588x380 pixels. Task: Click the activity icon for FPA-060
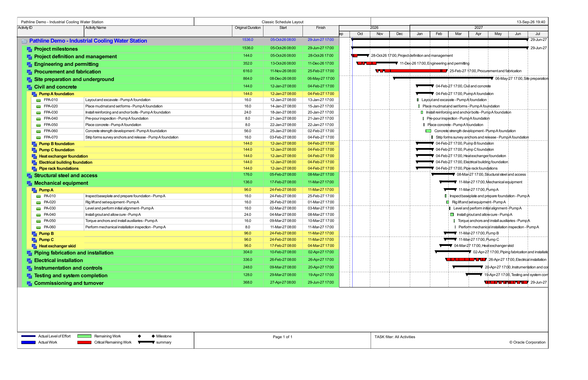(x=38, y=131)
